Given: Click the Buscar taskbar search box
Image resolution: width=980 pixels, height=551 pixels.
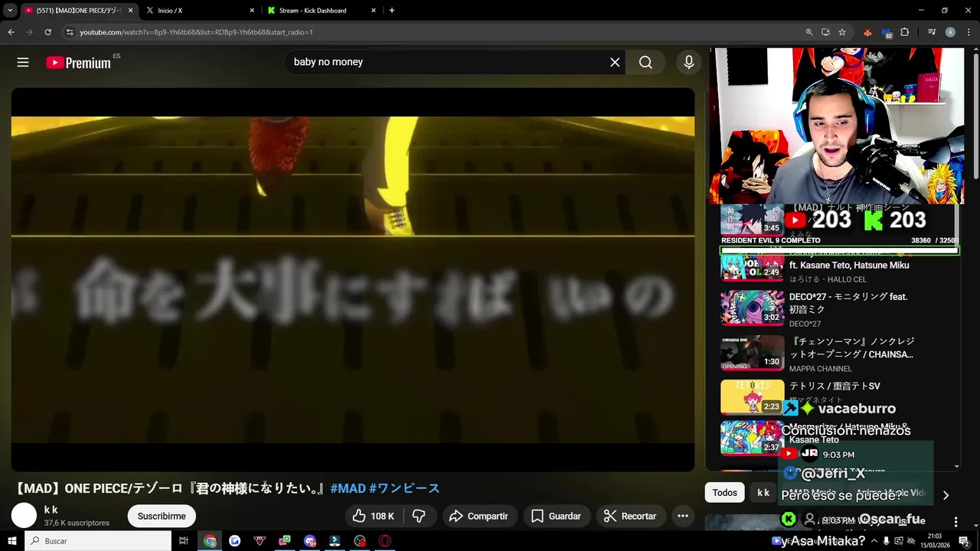Looking at the screenshot, I should [98, 541].
